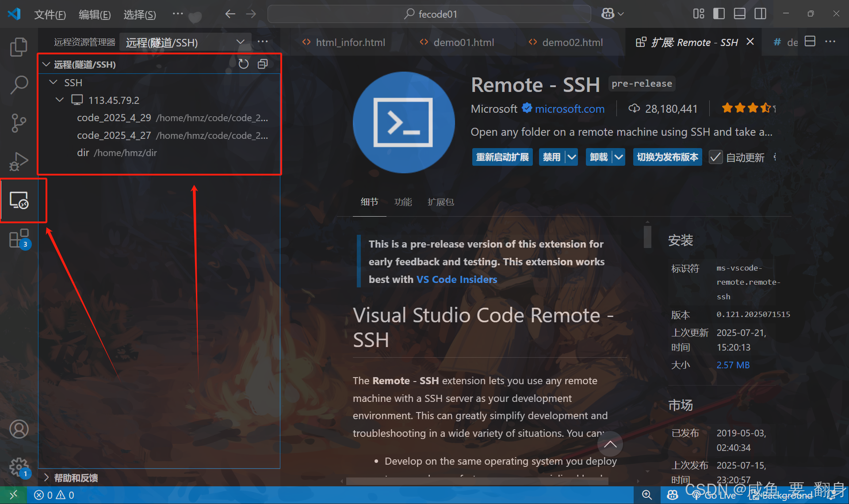The width and height of the screenshot is (849, 504).
Task: Click the 卸载 button
Action: (599, 157)
